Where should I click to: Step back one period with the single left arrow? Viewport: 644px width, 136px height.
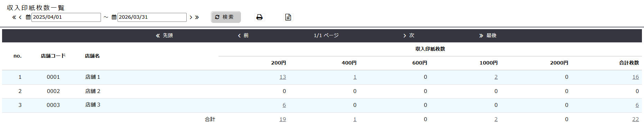pos(20,17)
